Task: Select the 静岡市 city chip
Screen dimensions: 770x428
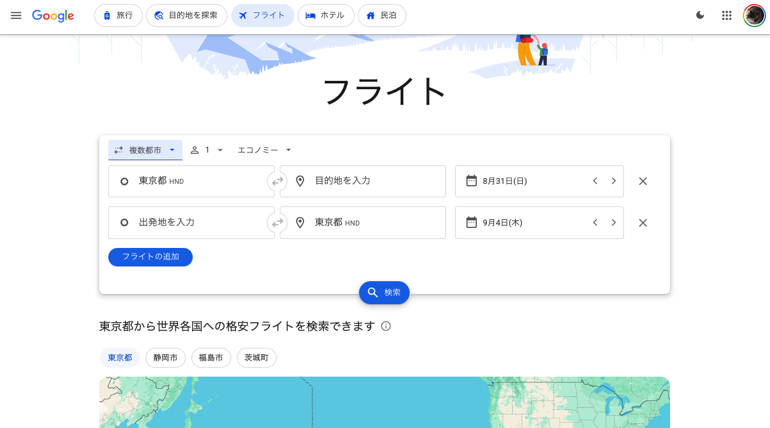Action: tap(165, 358)
